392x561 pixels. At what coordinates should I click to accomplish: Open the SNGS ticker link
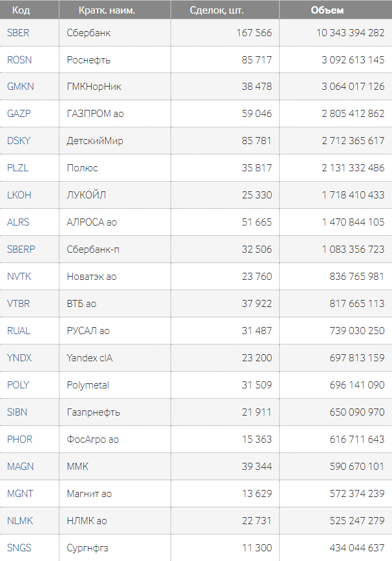click(19, 548)
